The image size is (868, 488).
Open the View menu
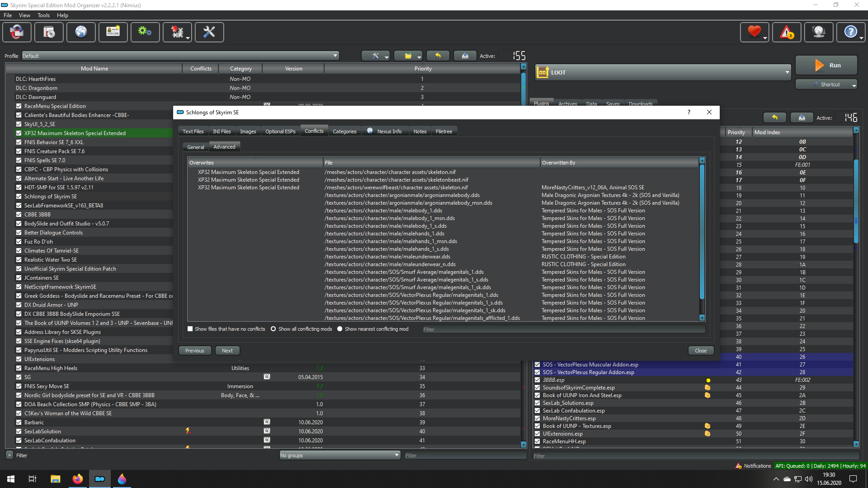(24, 15)
